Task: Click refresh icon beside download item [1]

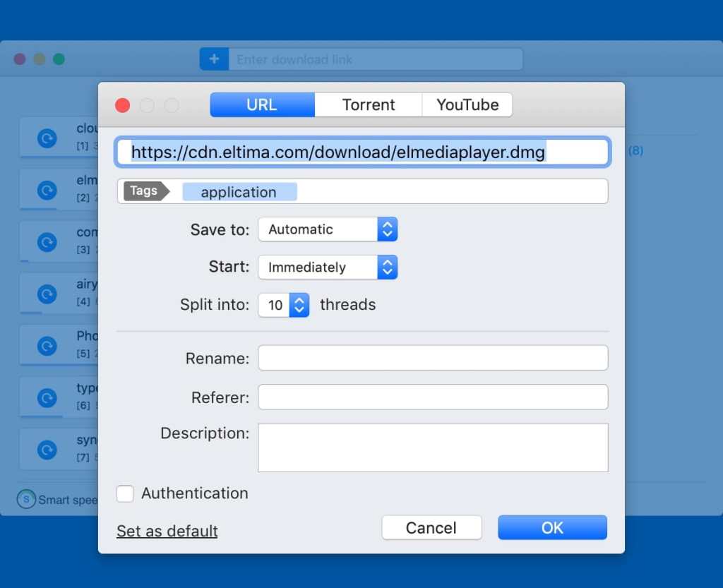Action: (47, 138)
